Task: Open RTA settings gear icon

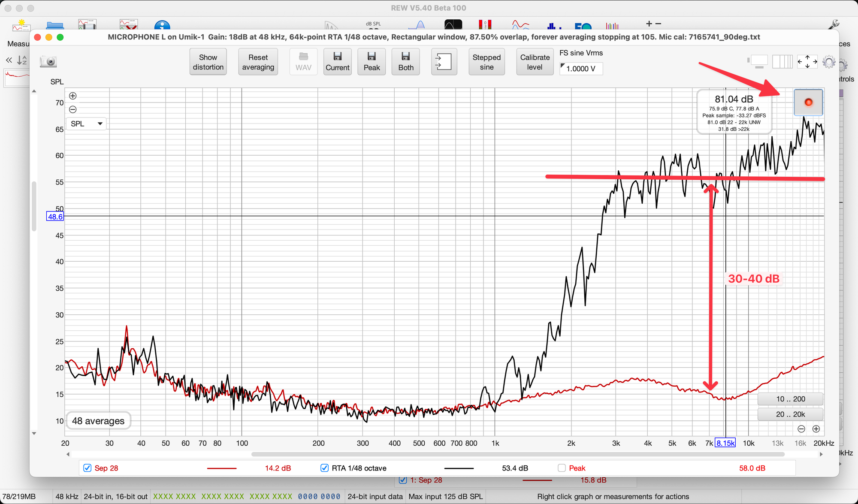Action: (x=828, y=62)
